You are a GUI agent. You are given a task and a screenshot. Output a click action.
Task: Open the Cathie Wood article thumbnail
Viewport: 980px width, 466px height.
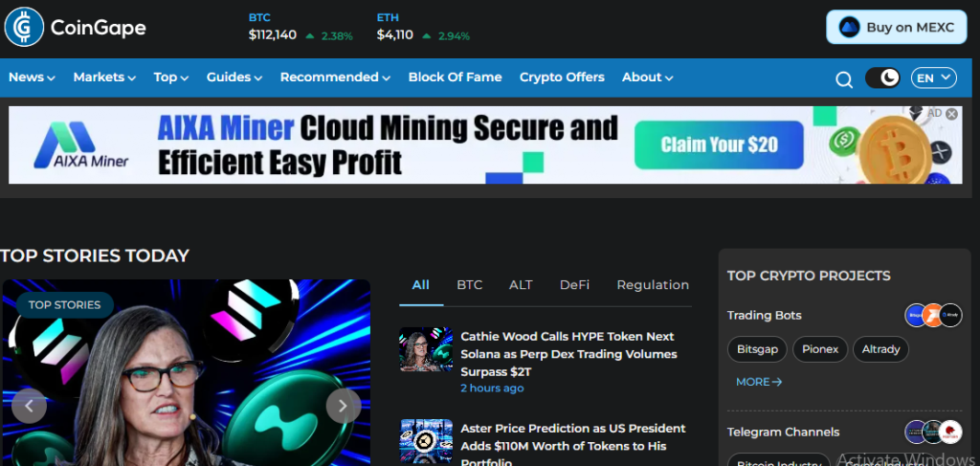coord(426,349)
